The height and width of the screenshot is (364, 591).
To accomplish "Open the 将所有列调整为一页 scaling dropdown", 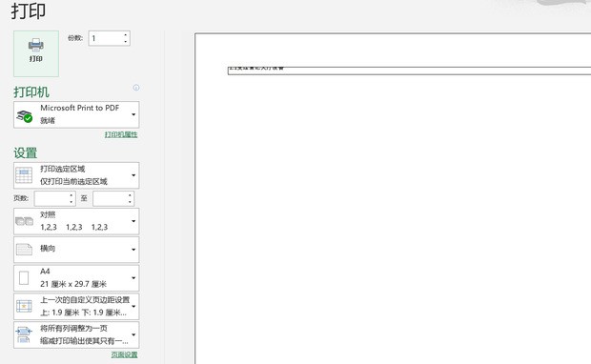I will click(x=76, y=335).
